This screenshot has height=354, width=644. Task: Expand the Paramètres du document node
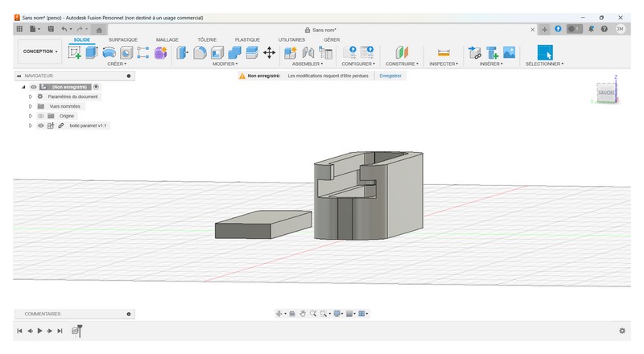click(31, 96)
